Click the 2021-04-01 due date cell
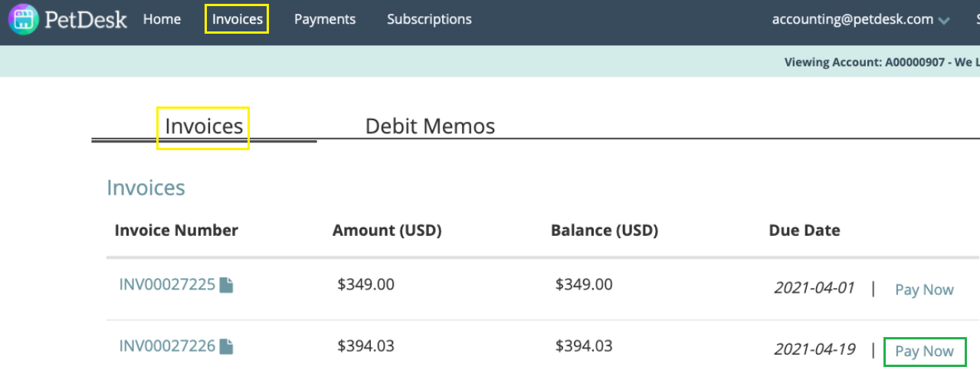Image resolution: width=980 pixels, height=380 pixels. [x=814, y=288]
